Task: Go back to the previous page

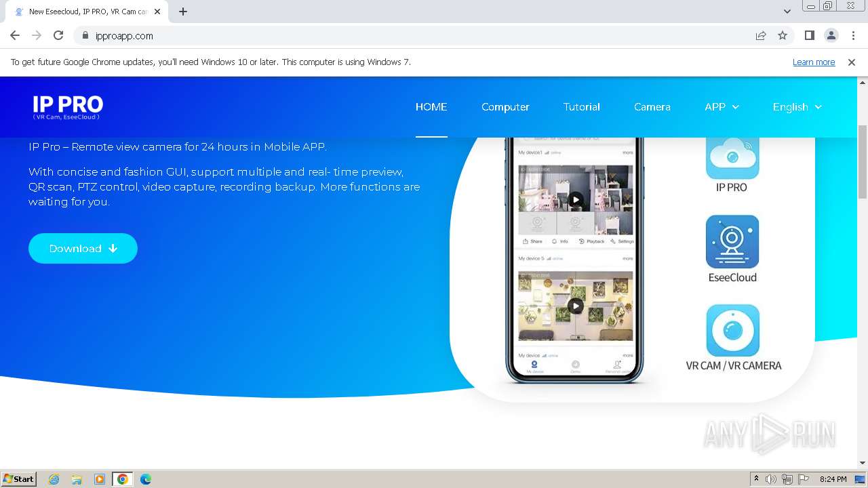Action: tap(15, 35)
